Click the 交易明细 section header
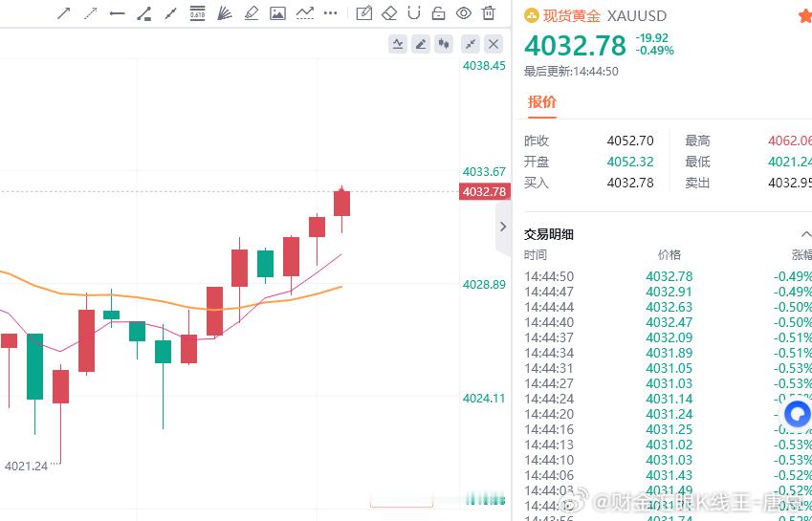 pos(549,234)
